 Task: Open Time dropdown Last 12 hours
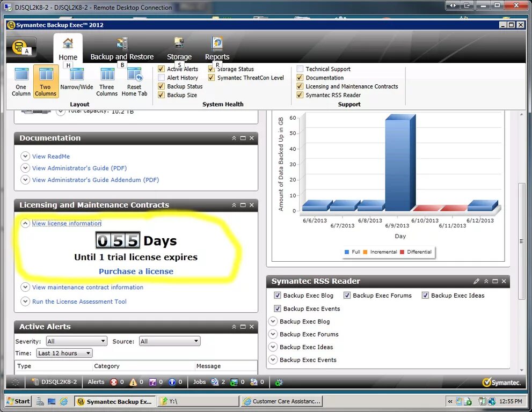(64, 353)
